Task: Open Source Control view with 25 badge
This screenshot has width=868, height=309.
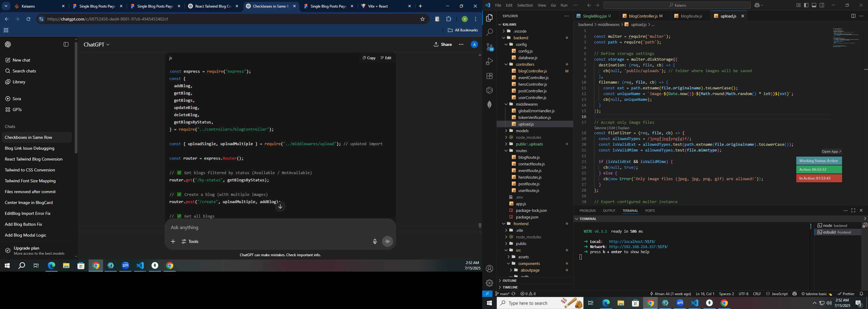Action: 489,47
